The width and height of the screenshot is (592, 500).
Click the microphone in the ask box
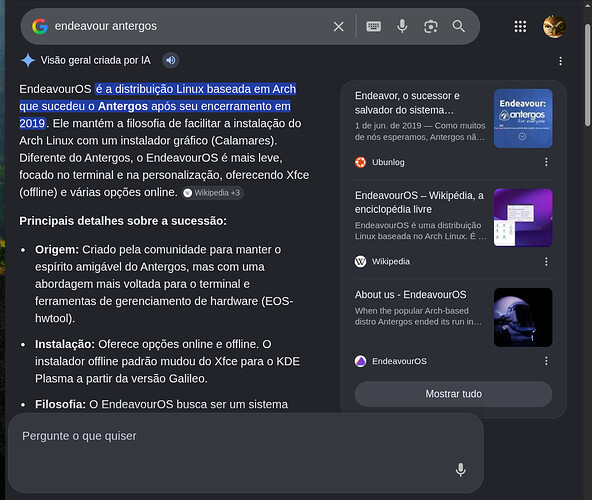click(460, 470)
